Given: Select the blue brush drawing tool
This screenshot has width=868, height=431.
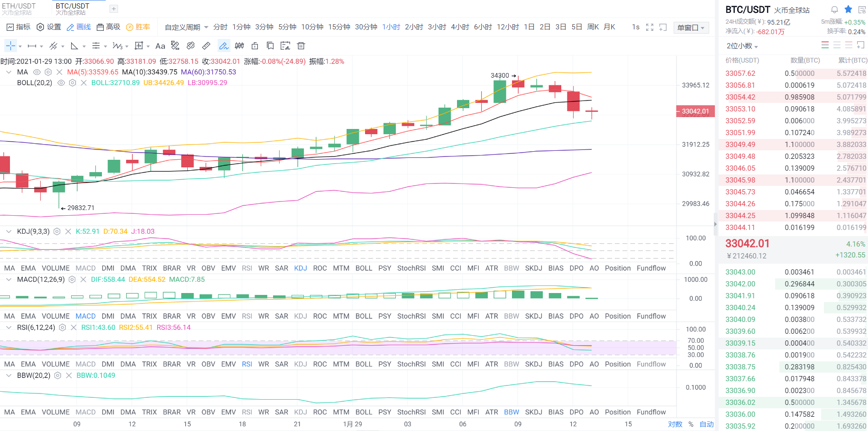Looking at the screenshot, I should 224,46.
